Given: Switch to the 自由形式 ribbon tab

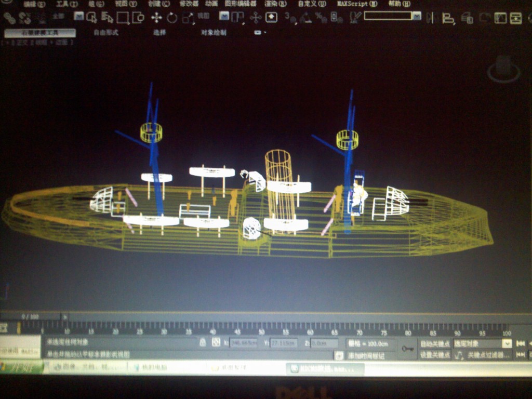Looking at the screenshot, I should 106,33.
